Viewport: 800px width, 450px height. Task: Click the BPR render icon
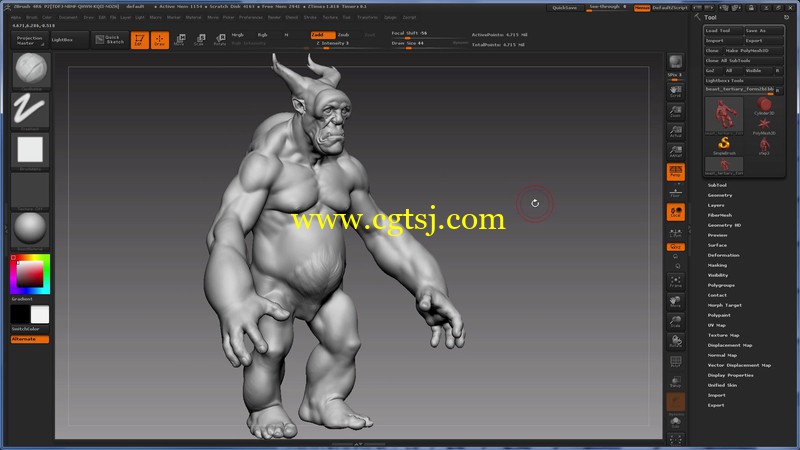(676, 62)
